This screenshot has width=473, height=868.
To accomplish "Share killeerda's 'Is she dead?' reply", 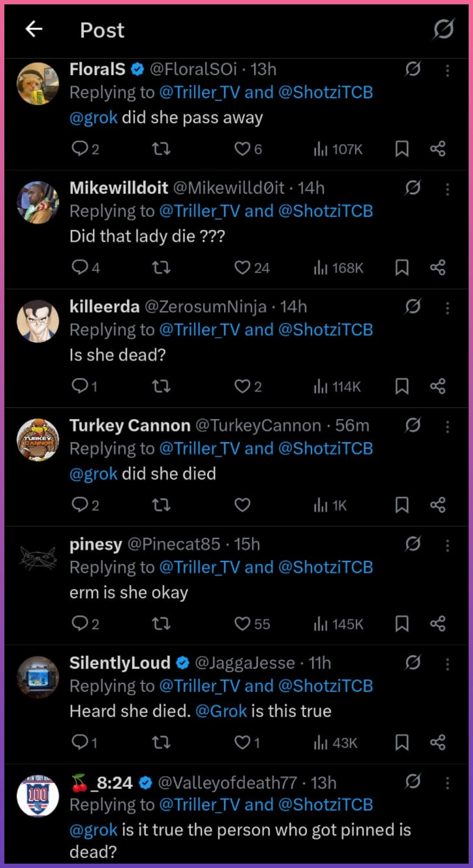I will [x=438, y=386].
